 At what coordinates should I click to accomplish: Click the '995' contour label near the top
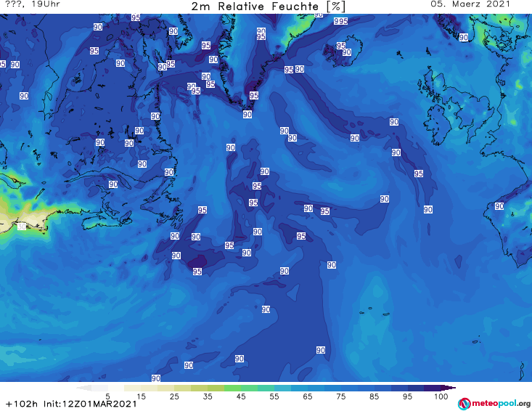click(x=340, y=21)
